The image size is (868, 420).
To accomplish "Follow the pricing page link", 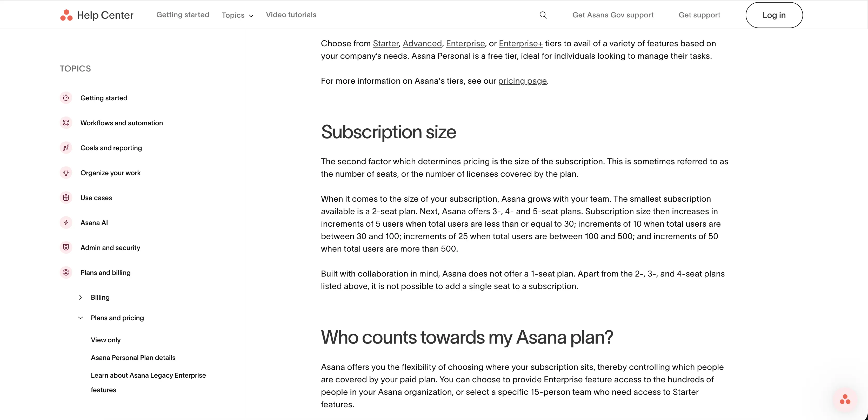I will tap(522, 81).
